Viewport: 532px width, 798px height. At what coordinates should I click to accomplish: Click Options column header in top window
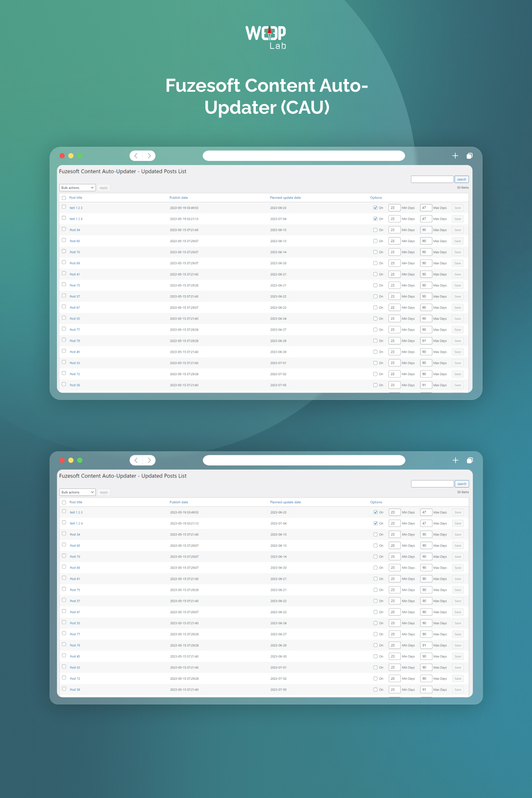tap(376, 198)
